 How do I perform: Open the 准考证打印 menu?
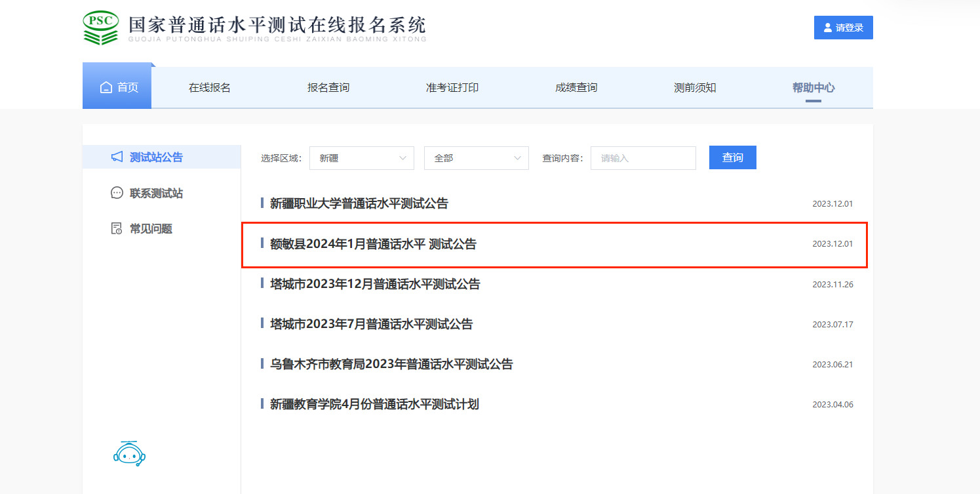tap(452, 87)
